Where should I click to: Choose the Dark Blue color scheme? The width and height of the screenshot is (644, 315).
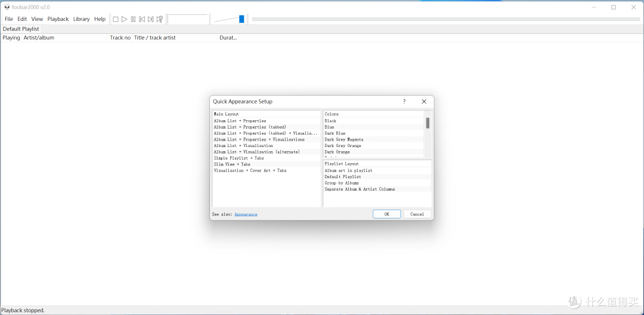[374, 133]
